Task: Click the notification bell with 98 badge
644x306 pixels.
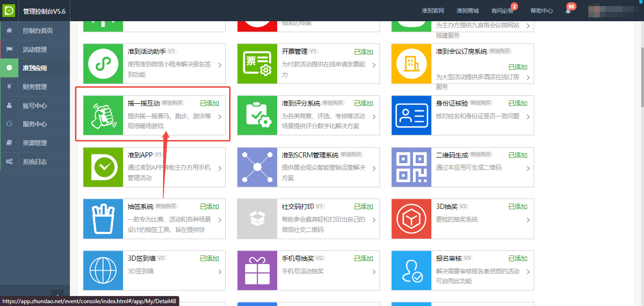Action: coord(568,10)
